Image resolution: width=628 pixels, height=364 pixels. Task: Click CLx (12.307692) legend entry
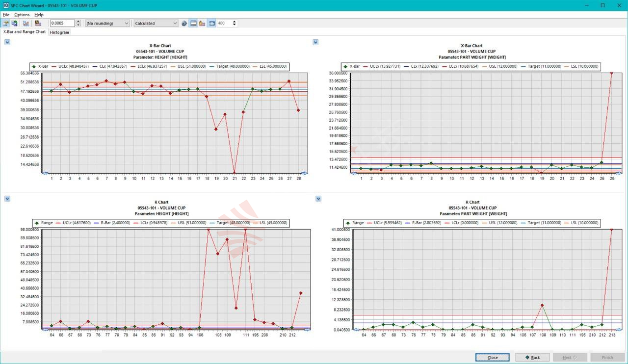420,66
